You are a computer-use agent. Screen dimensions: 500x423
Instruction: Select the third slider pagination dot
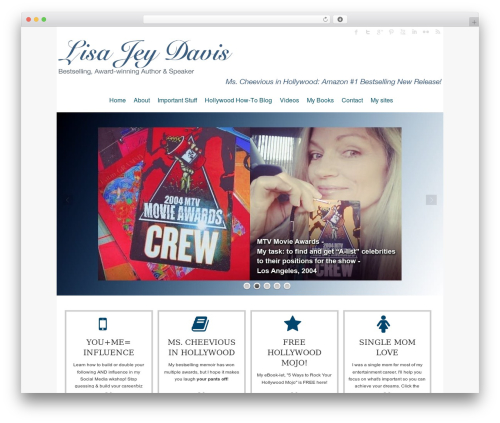(x=267, y=286)
